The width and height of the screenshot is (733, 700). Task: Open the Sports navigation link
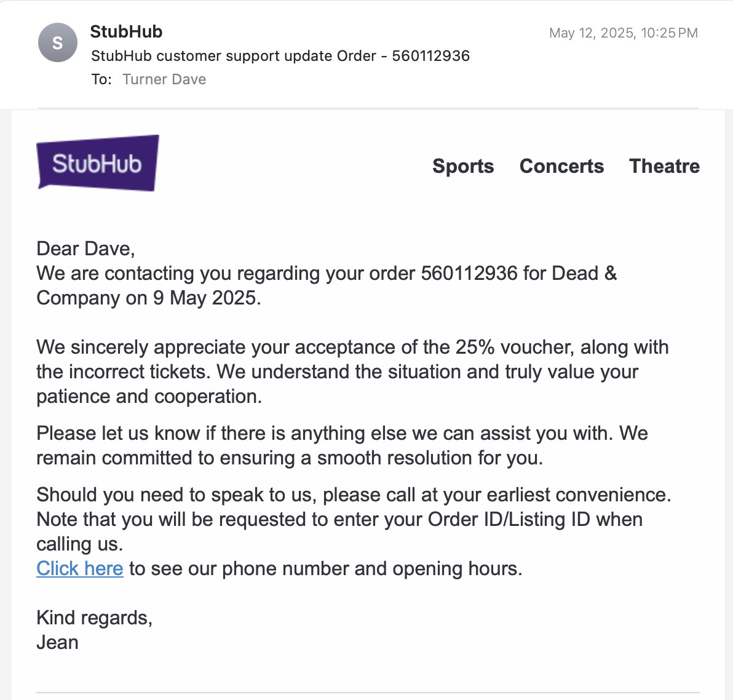click(x=463, y=166)
